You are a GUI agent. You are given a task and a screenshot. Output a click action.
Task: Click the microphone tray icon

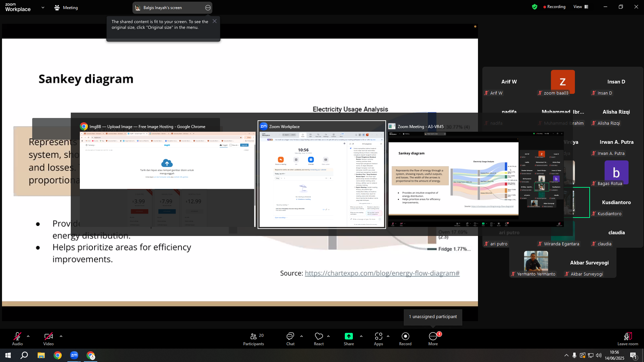point(575,355)
